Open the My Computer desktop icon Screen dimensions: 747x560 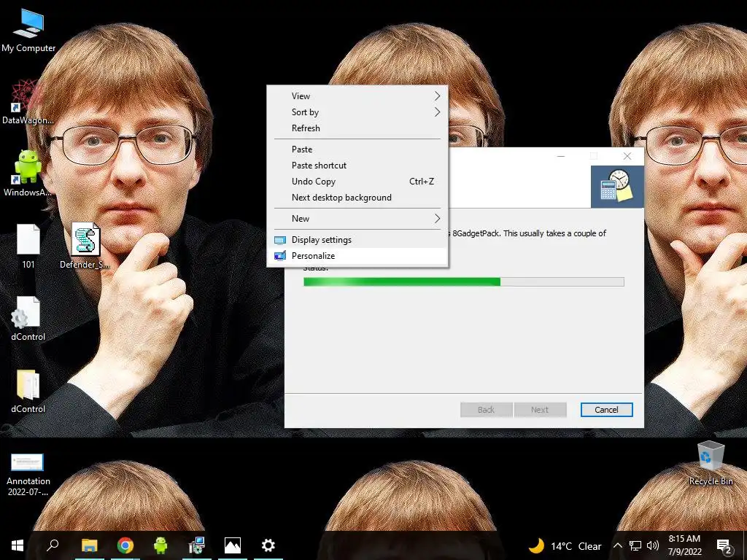pyautogui.click(x=28, y=31)
